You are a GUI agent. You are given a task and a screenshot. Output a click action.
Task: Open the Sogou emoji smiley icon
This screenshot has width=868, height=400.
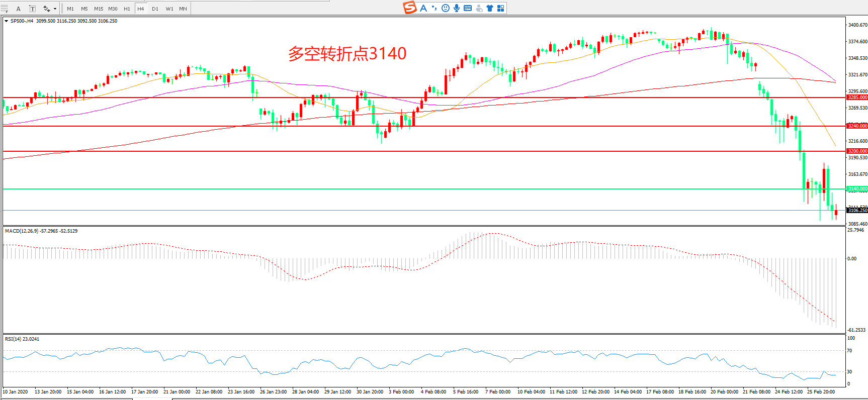click(x=445, y=8)
